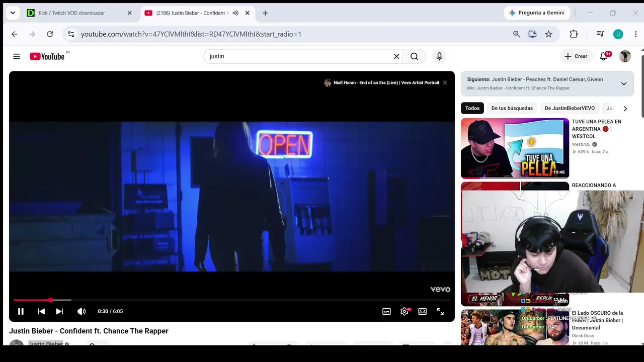Open the Chrome profile 'J' button

click(x=618, y=34)
